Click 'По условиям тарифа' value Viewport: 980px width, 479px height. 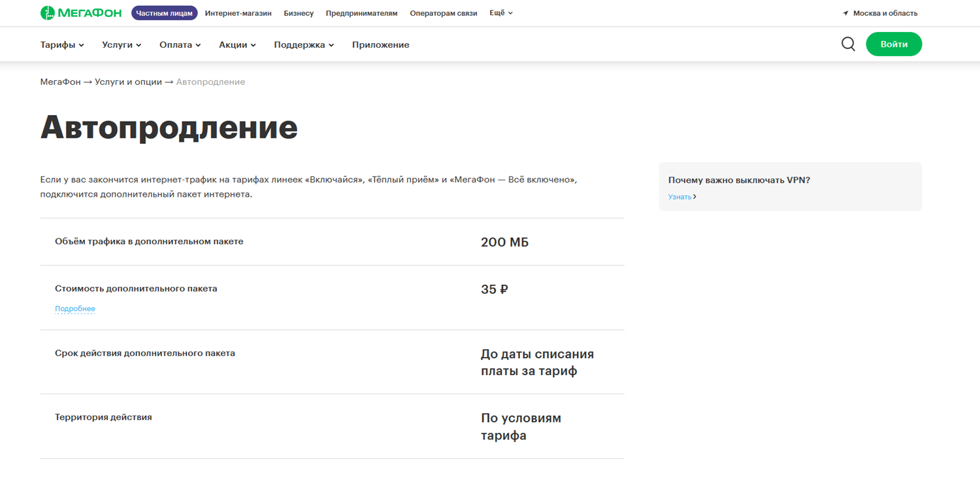tap(521, 427)
